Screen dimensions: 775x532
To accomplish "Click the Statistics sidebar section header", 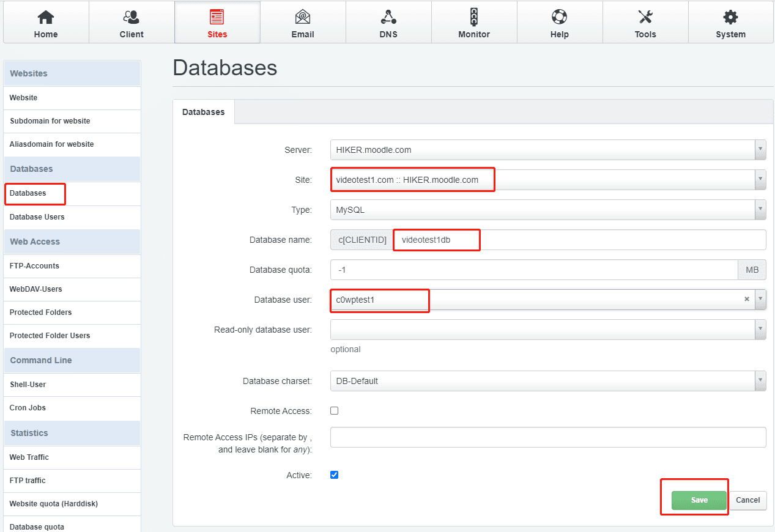I will (x=72, y=433).
